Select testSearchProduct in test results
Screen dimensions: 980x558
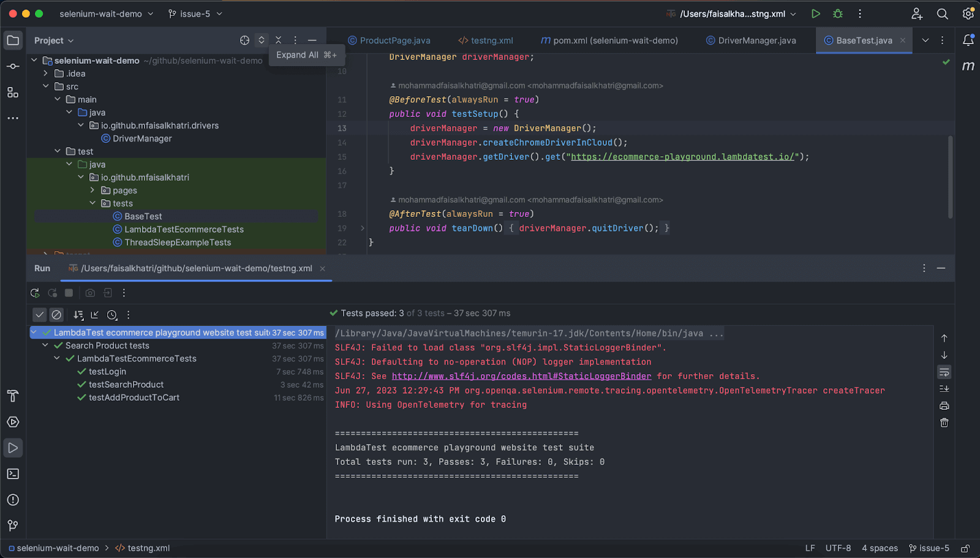coord(126,384)
